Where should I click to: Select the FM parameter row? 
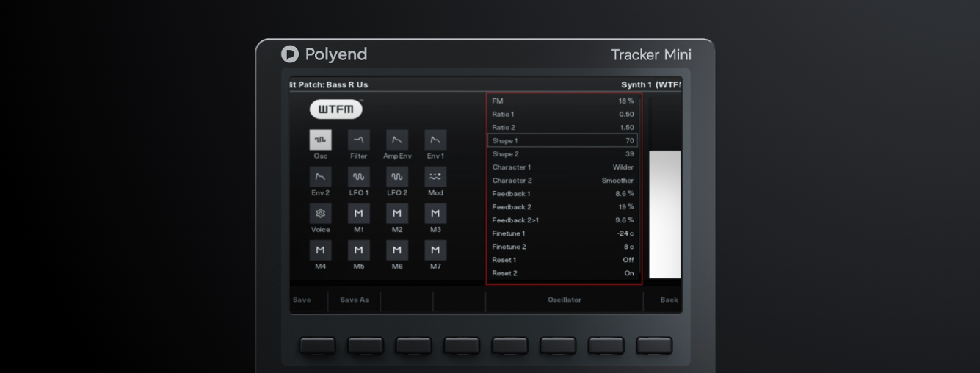[x=563, y=101]
